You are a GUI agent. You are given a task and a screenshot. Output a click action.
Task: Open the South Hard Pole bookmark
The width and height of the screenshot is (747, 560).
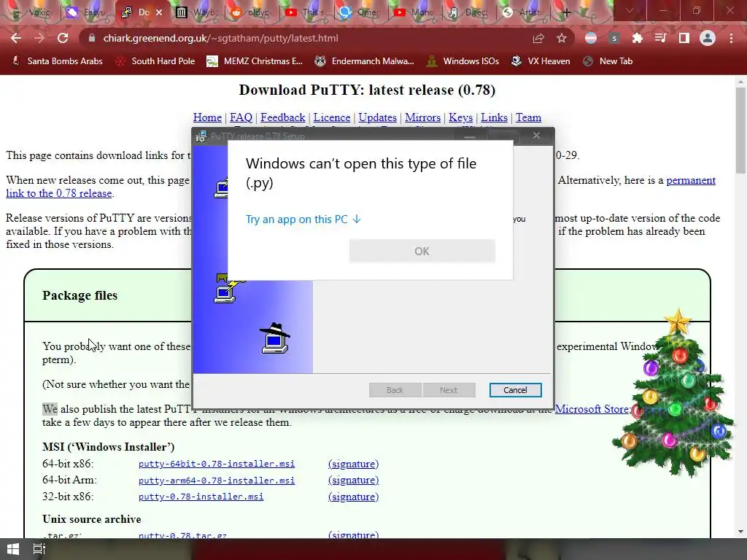pyautogui.click(x=155, y=61)
